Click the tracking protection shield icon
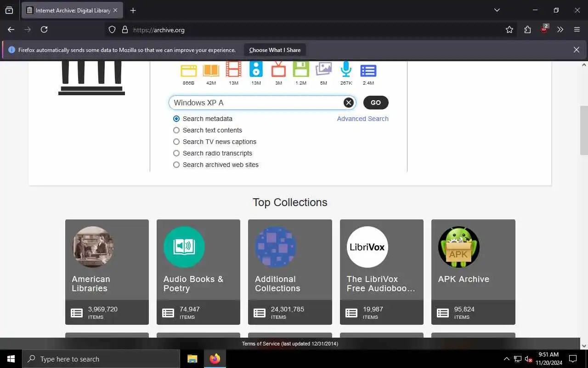The image size is (588, 368). [112, 29]
